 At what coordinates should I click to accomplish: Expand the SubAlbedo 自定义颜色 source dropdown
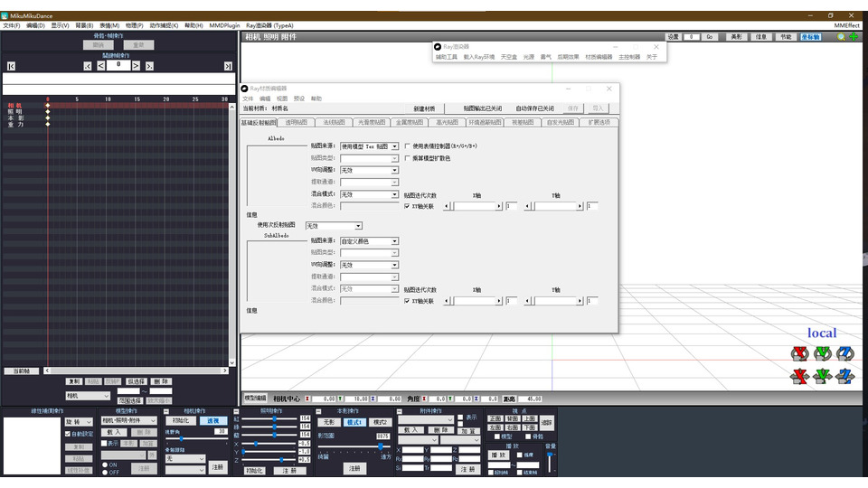[x=394, y=241]
